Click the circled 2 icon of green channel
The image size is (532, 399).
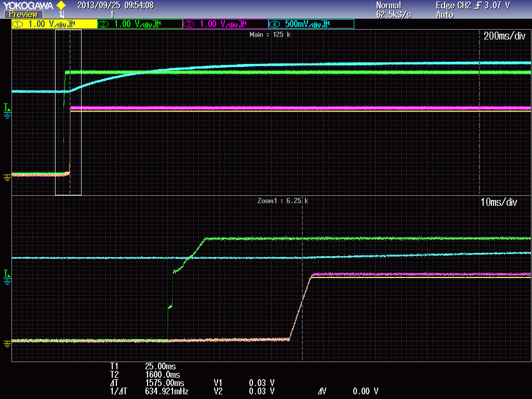[x=103, y=24]
